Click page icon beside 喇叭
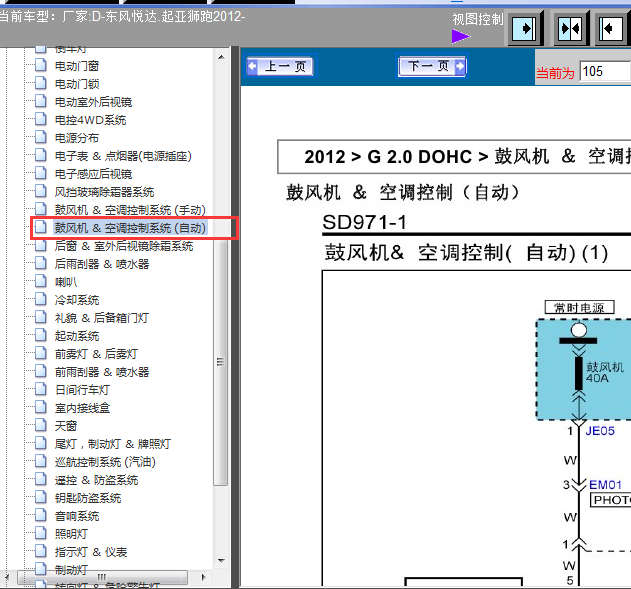 coord(41,281)
